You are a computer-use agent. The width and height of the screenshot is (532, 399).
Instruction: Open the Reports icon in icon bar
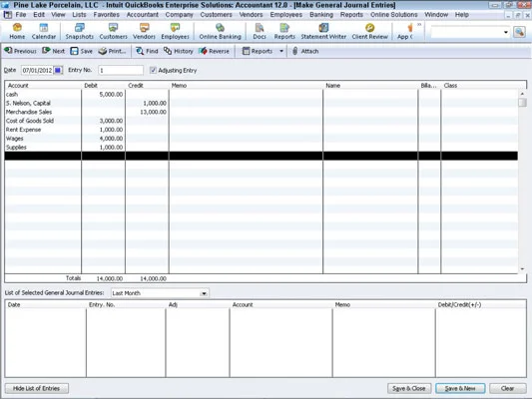[284, 32]
